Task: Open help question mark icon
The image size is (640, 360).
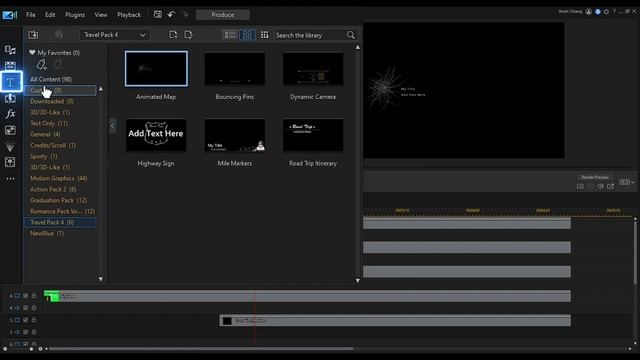Action: (x=614, y=11)
